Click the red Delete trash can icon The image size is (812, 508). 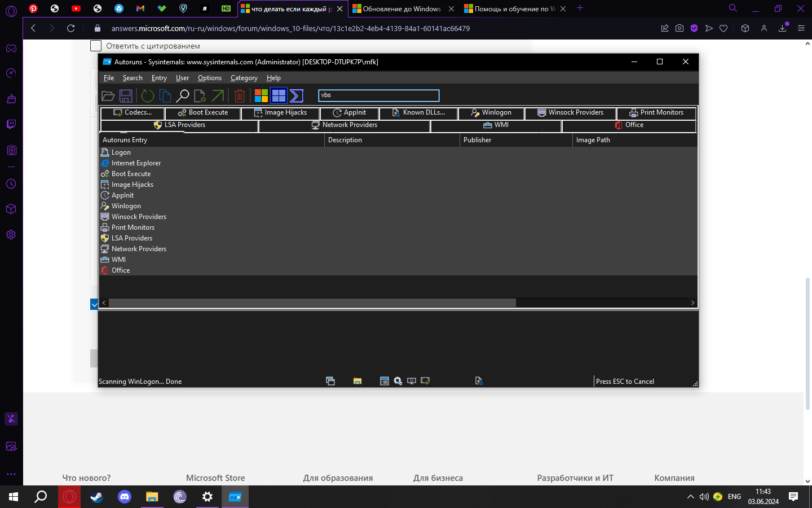[x=240, y=96]
